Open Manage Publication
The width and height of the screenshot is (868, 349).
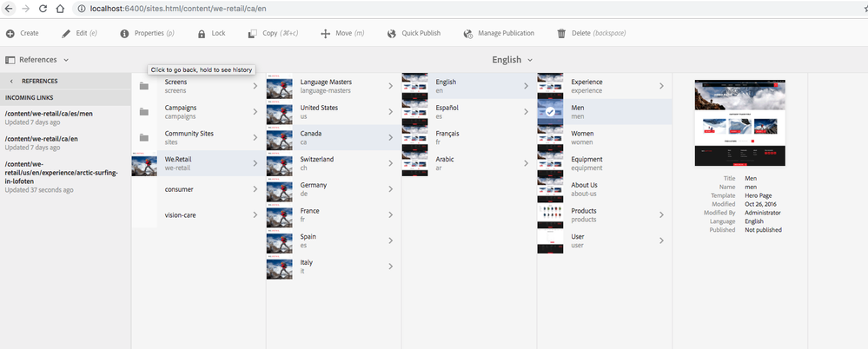coord(499,33)
